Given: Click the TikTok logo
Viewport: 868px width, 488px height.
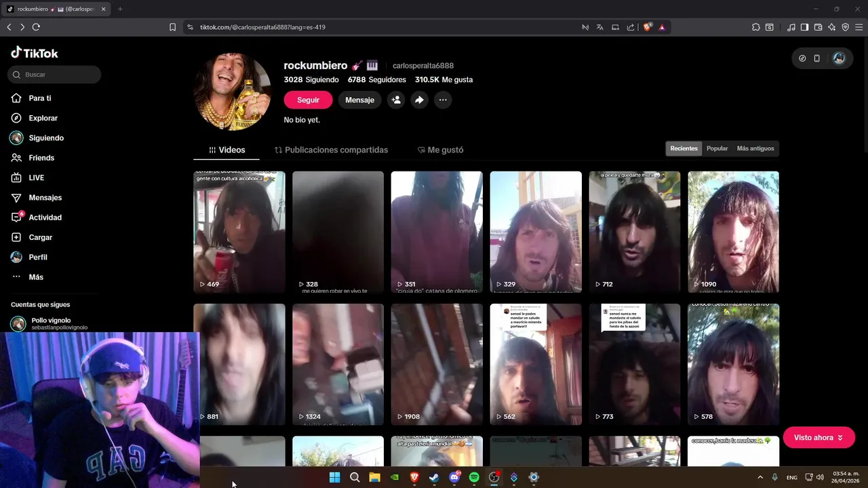Looking at the screenshot, I should [x=35, y=53].
